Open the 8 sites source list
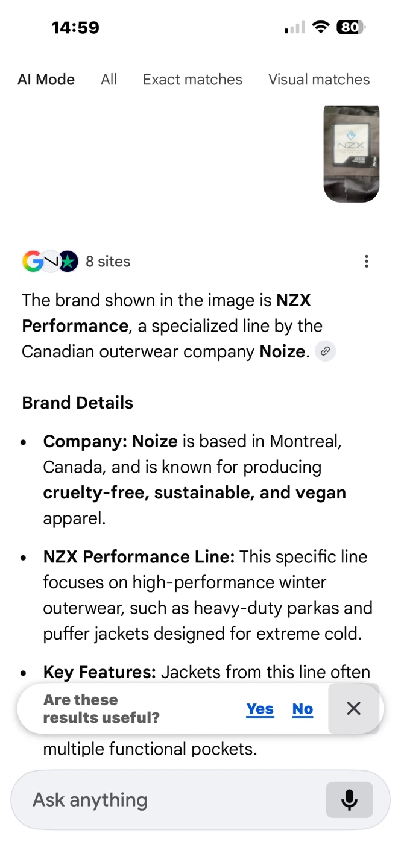This screenshot has height=868, width=401. [x=108, y=262]
